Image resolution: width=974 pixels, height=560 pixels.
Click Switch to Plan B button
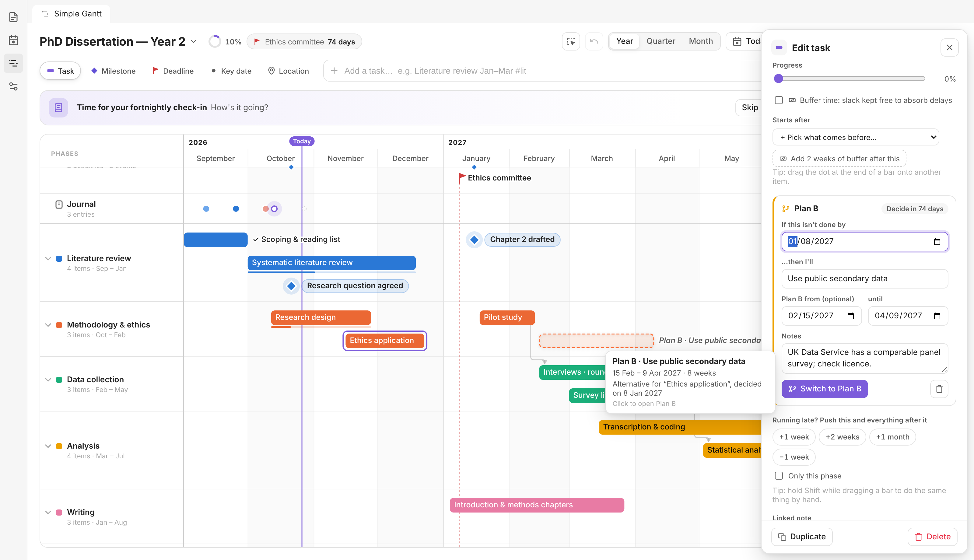[x=825, y=389]
